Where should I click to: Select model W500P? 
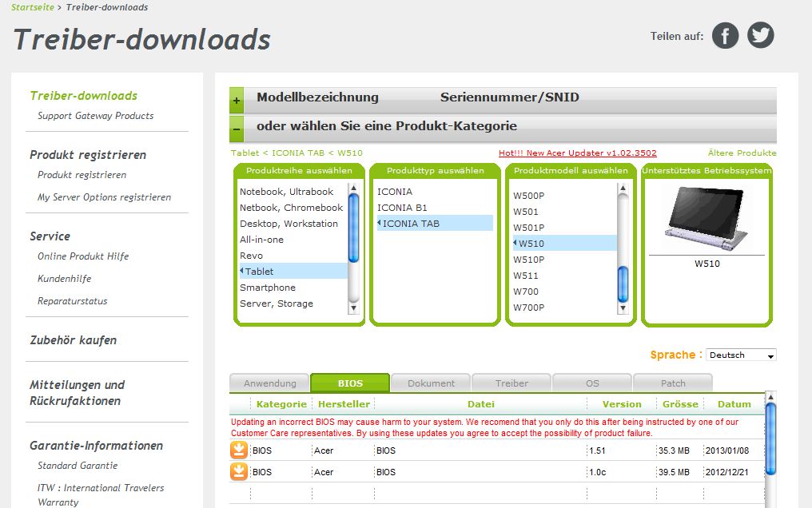(529, 196)
